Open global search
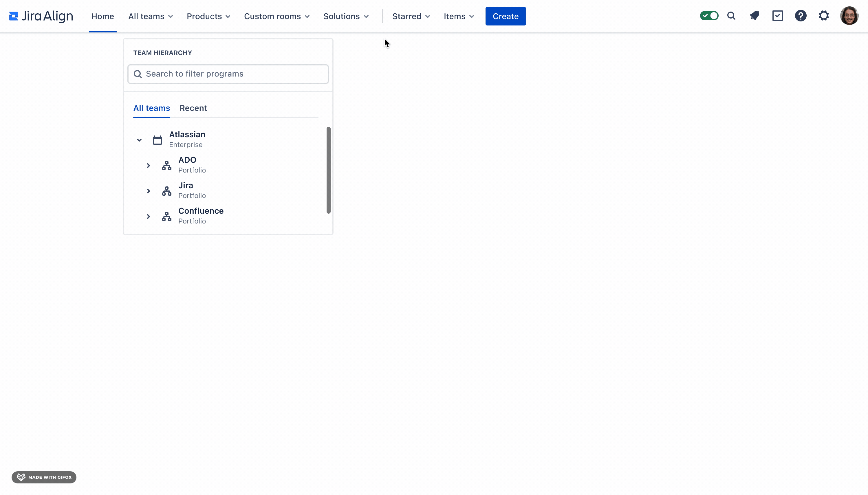 click(x=732, y=16)
